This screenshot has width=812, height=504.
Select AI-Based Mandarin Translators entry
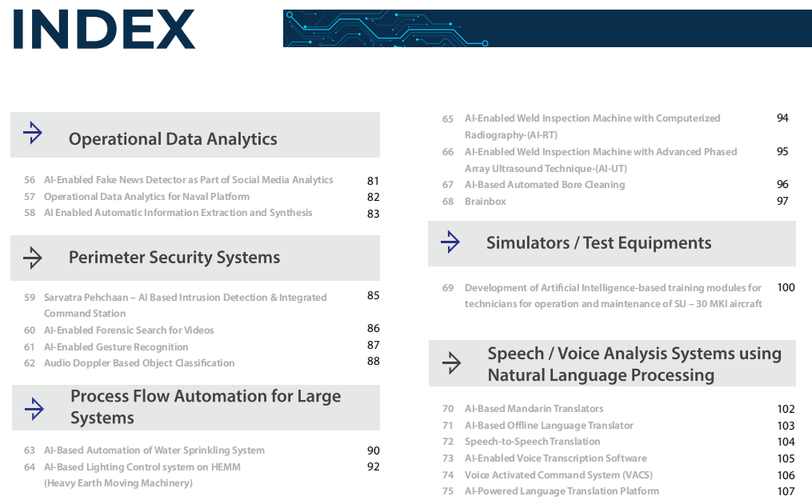click(534, 409)
